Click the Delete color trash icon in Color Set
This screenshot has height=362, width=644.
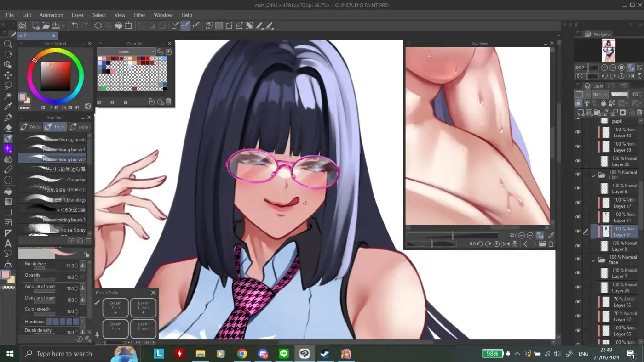[x=168, y=102]
